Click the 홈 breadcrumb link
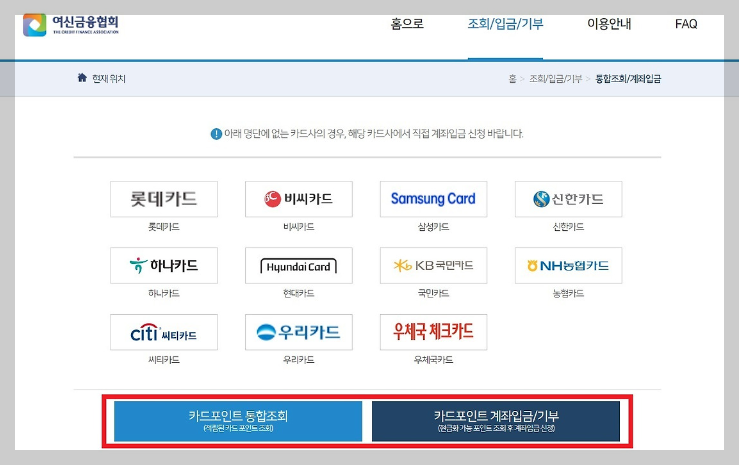739x465 pixels. (x=512, y=79)
